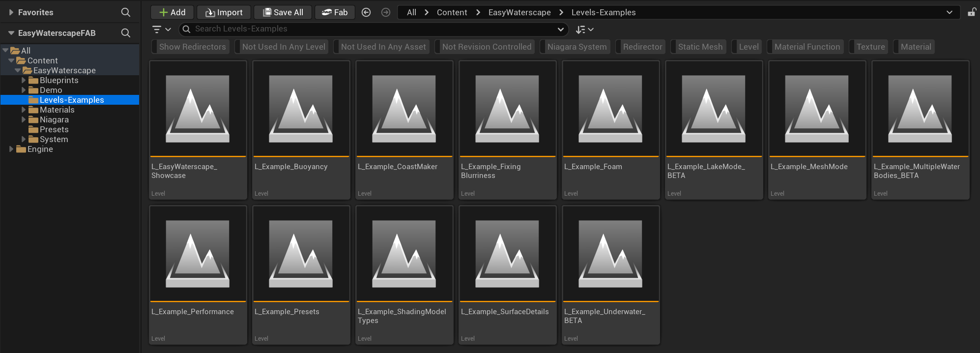This screenshot has height=353, width=980.
Task: Search within Favorites magnifier icon
Action: pyautogui.click(x=126, y=12)
